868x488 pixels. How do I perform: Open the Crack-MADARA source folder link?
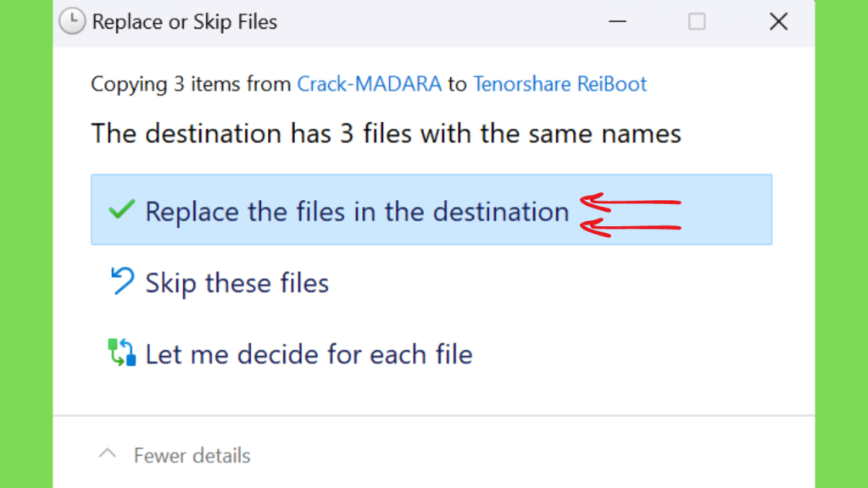tap(370, 84)
